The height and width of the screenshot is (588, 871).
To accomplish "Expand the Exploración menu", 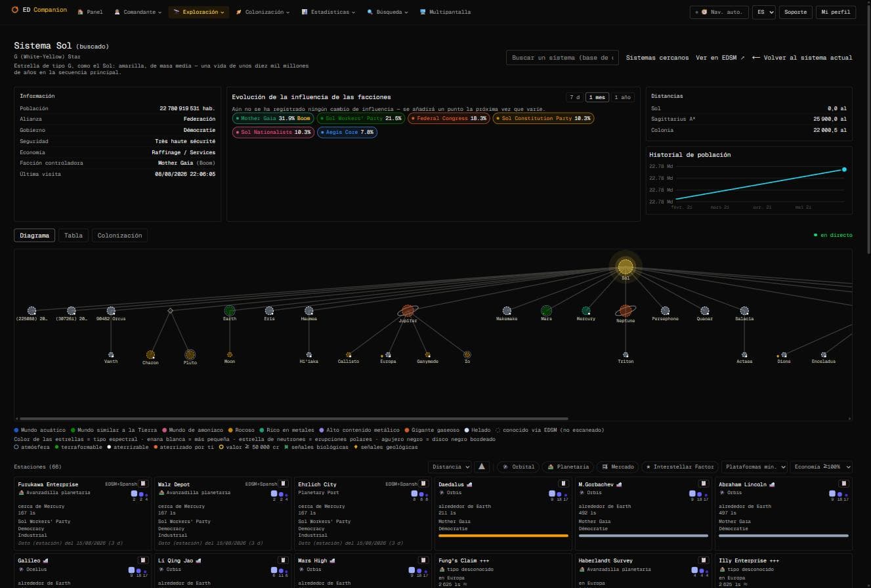I will pyautogui.click(x=199, y=12).
